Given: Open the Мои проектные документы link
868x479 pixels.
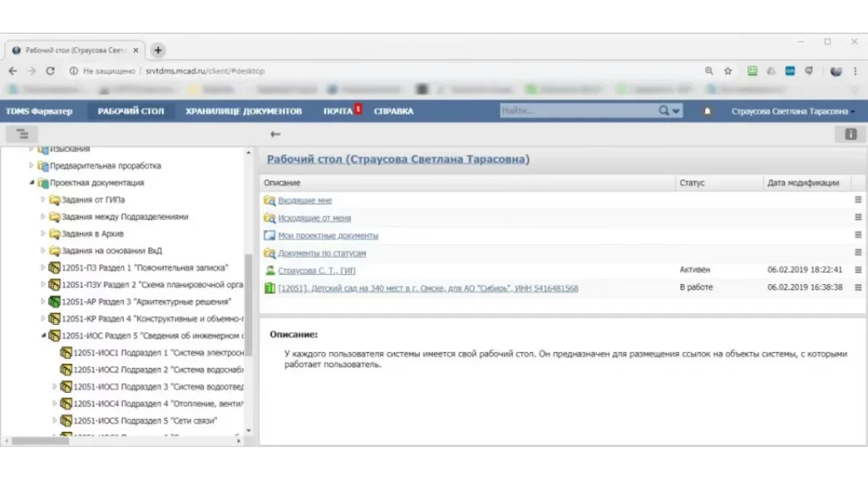Looking at the screenshot, I should click(328, 236).
